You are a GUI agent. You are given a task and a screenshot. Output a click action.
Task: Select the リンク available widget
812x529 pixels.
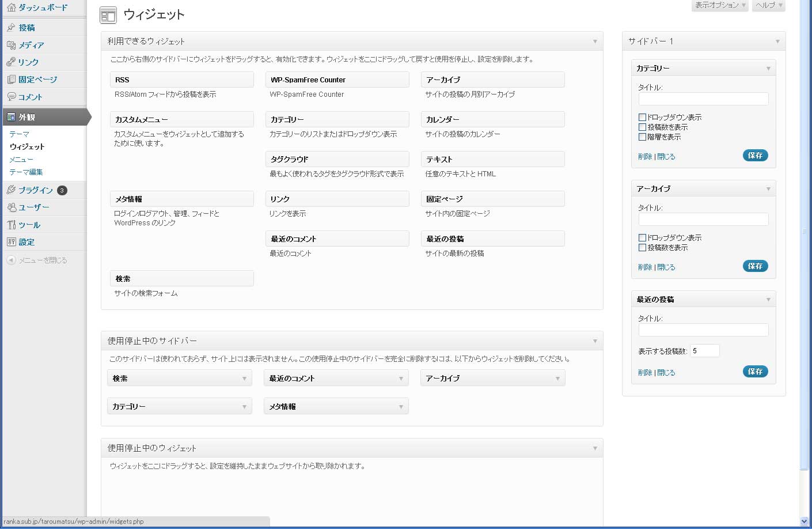point(337,199)
